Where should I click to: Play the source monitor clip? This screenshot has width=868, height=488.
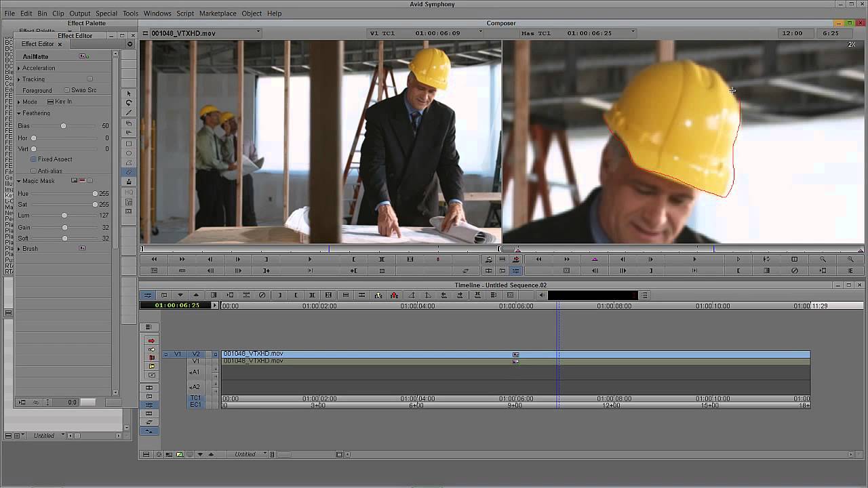point(310,259)
